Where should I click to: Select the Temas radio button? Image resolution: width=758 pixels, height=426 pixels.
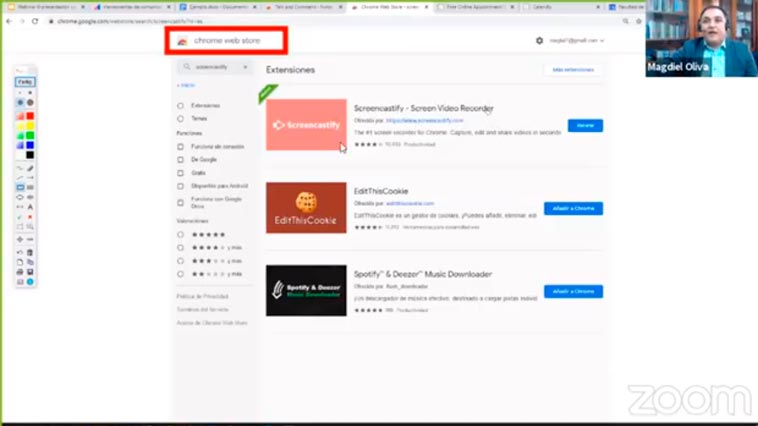tap(180, 118)
